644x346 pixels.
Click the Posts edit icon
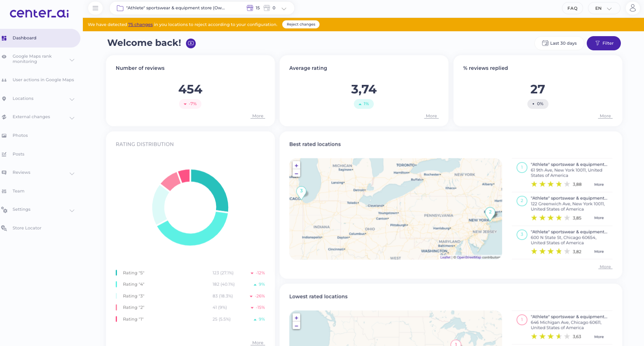[4, 154]
